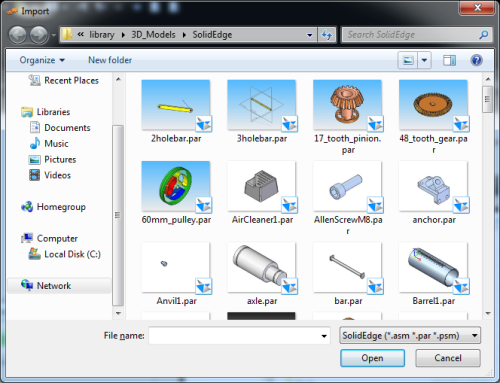The width and height of the screenshot is (500, 383).
Task: Open the Videos library
Action: click(50, 175)
